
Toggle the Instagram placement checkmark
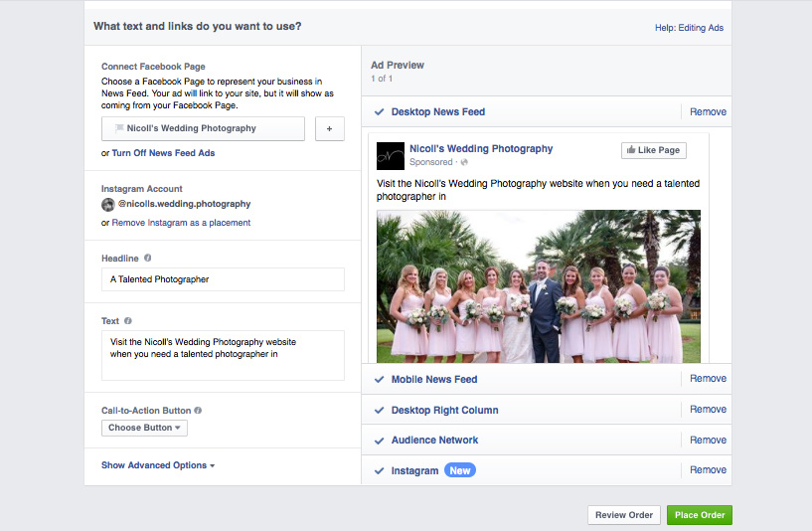[x=379, y=471]
